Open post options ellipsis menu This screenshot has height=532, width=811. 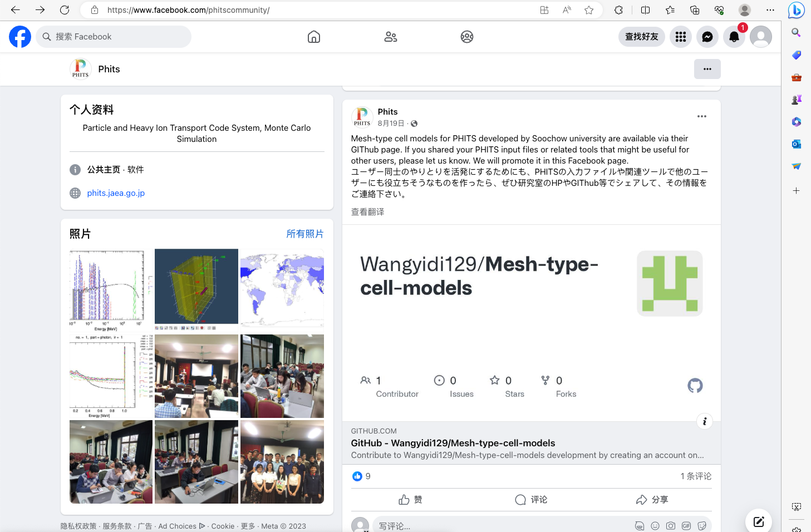pyautogui.click(x=701, y=116)
